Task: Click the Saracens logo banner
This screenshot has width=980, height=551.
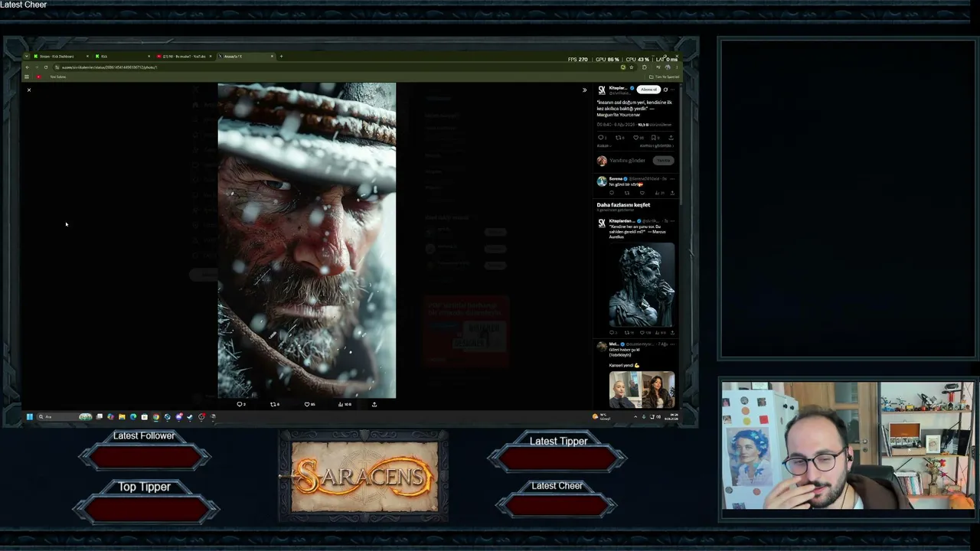Action: 364,477
